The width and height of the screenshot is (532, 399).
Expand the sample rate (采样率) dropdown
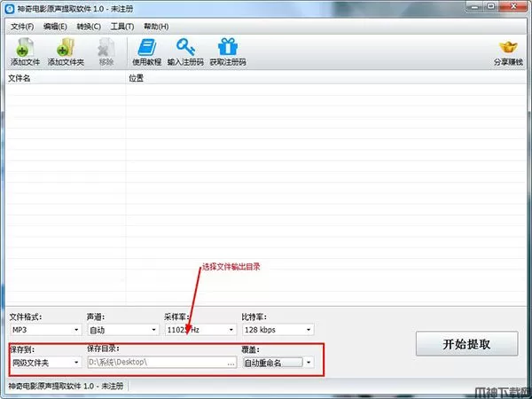pos(231,330)
